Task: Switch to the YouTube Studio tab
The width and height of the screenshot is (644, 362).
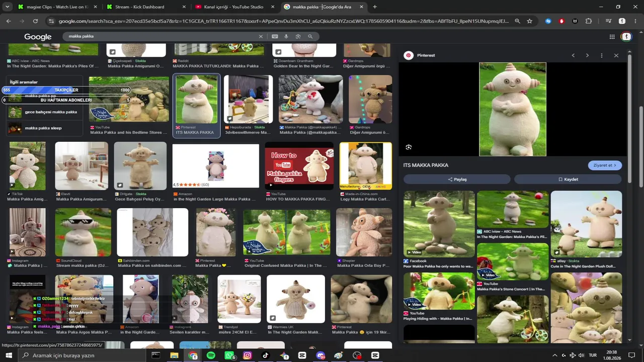Action: (x=235, y=7)
